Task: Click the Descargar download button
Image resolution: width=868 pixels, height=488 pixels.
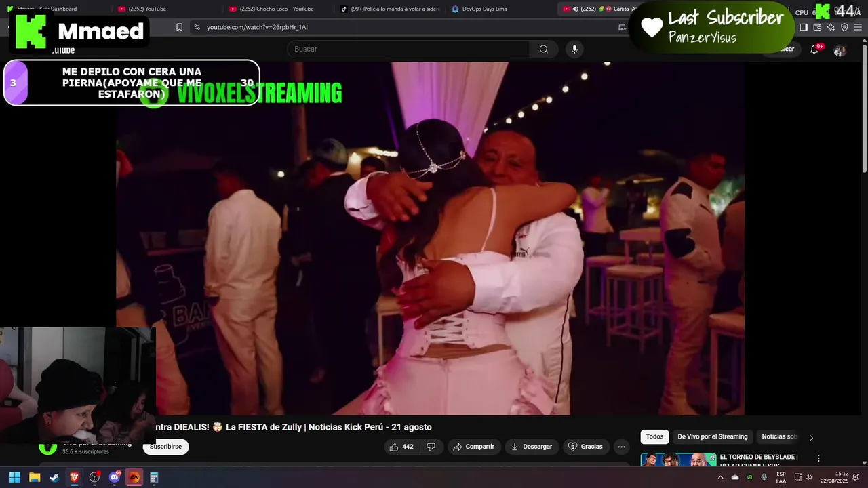Action: point(531,447)
